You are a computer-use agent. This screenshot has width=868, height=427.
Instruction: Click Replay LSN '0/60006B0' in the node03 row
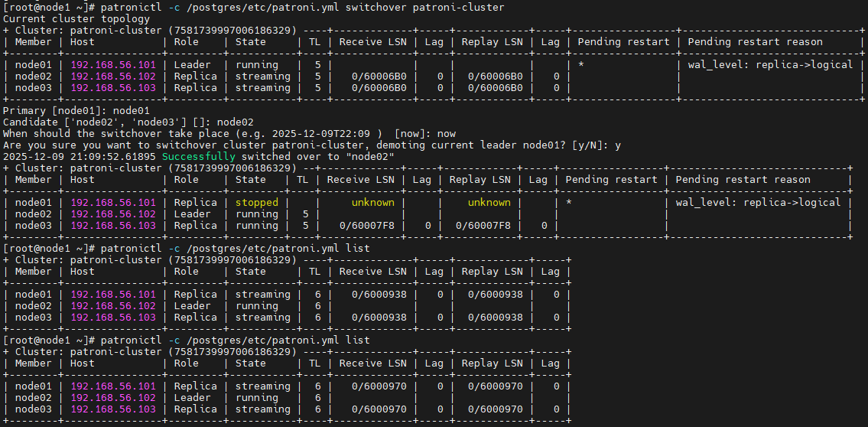tap(495, 88)
